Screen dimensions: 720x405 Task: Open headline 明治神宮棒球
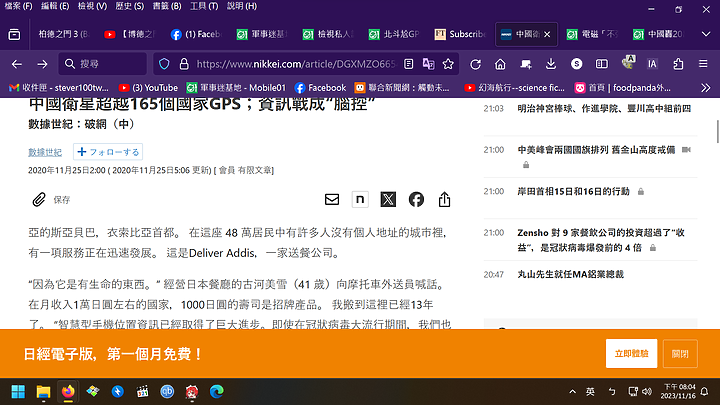pos(604,109)
